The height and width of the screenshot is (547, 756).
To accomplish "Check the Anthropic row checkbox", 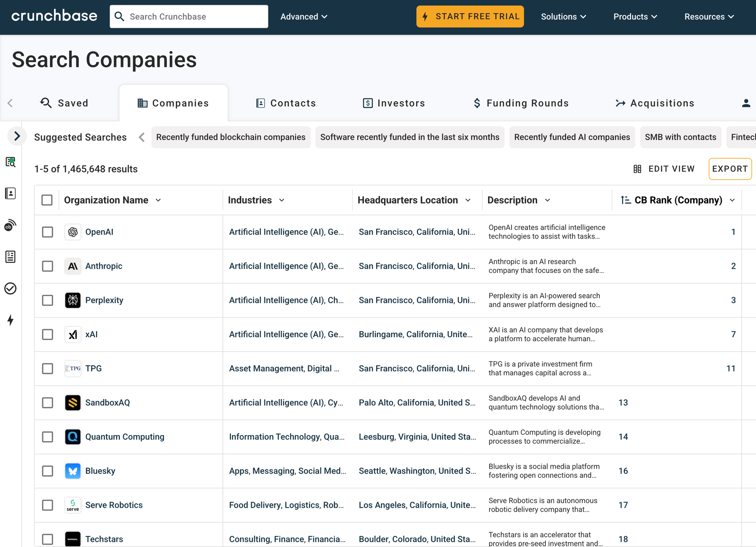I will [48, 266].
